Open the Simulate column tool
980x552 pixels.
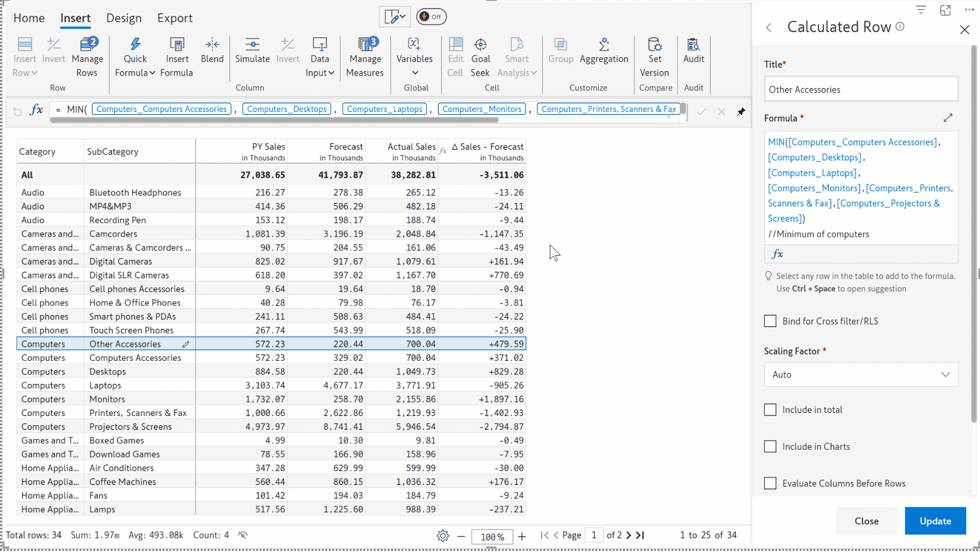pyautogui.click(x=252, y=51)
